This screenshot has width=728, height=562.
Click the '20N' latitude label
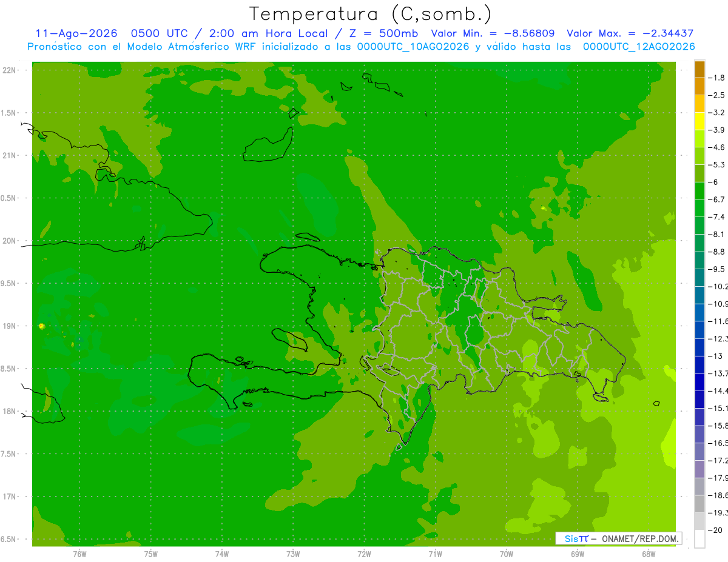point(10,241)
